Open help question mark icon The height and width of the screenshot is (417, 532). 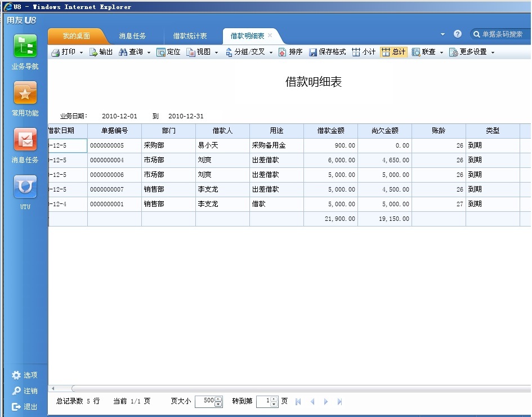(457, 34)
